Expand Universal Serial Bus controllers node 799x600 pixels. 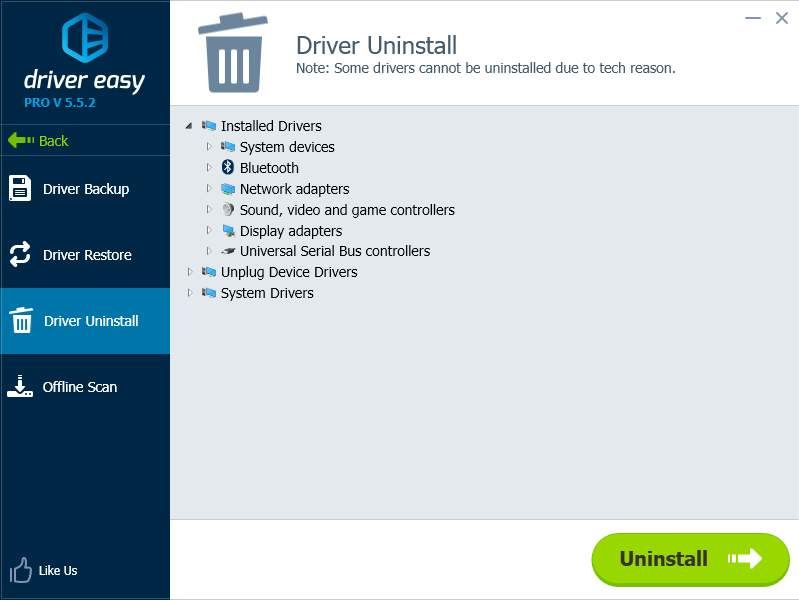(x=209, y=251)
